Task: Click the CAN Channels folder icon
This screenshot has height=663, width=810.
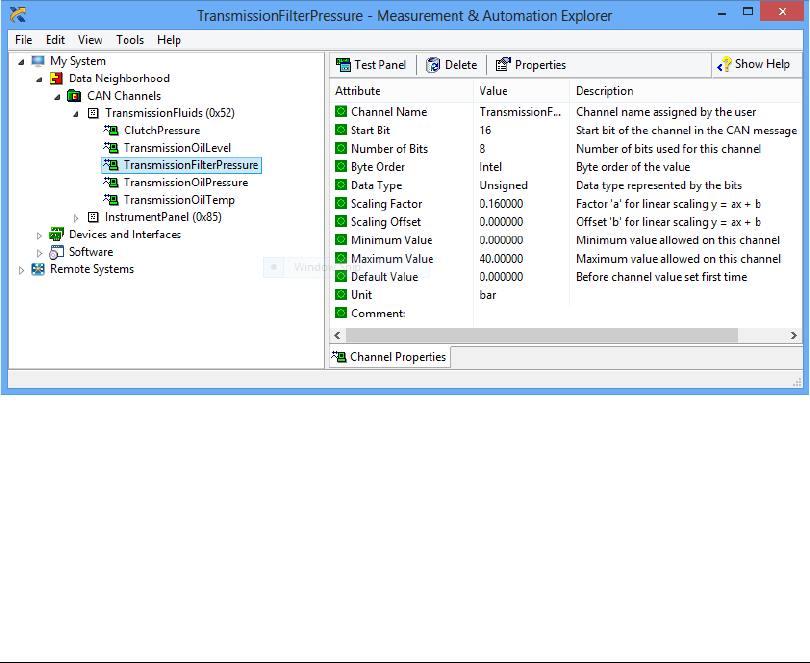Action: click(74, 96)
